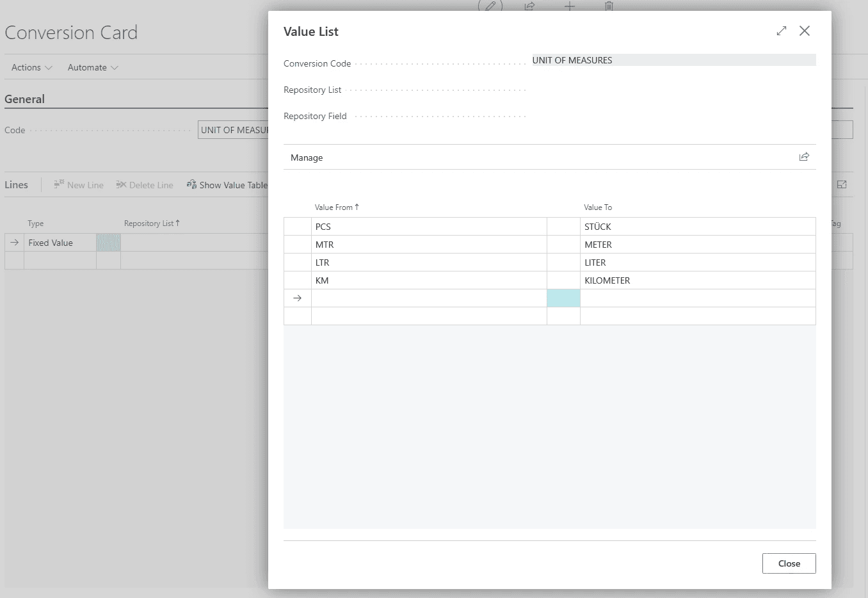Select the STÜCK value cell
This screenshot has width=868, height=598.
coord(698,227)
